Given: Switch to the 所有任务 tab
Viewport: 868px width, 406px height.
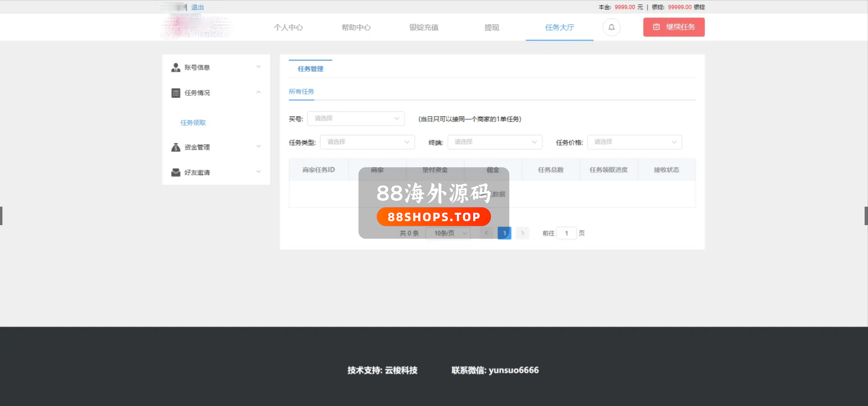Looking at the screenshot, I should (301, 92).
